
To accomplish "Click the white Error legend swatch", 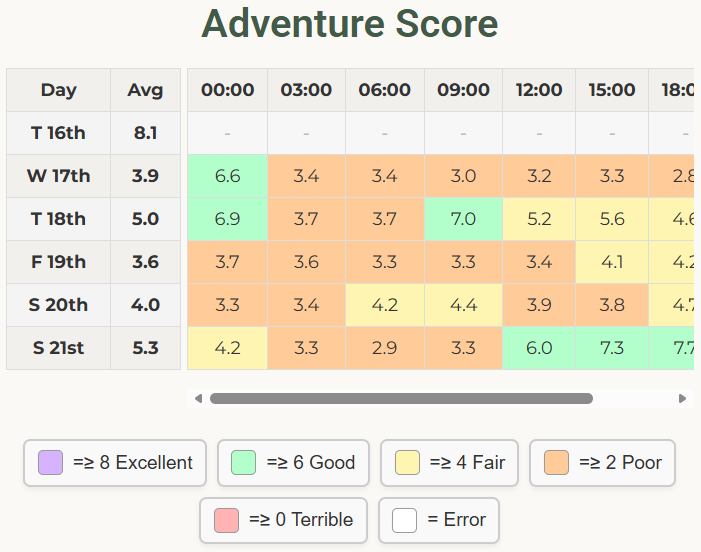I will click(x=404, y=520).
